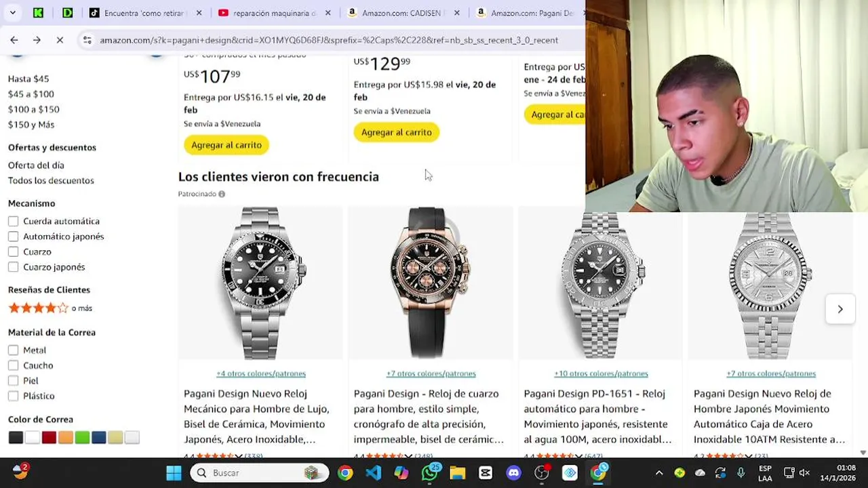
Task: Open silver fluted bezel watch image
Action: 771,285
